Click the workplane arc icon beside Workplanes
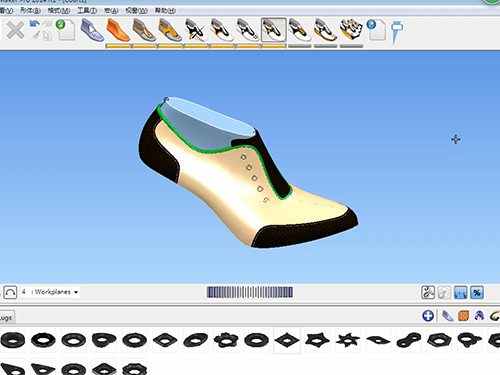The width and height of the screenshot is (500, 375). pyautogui.click(x=10, y=292)
